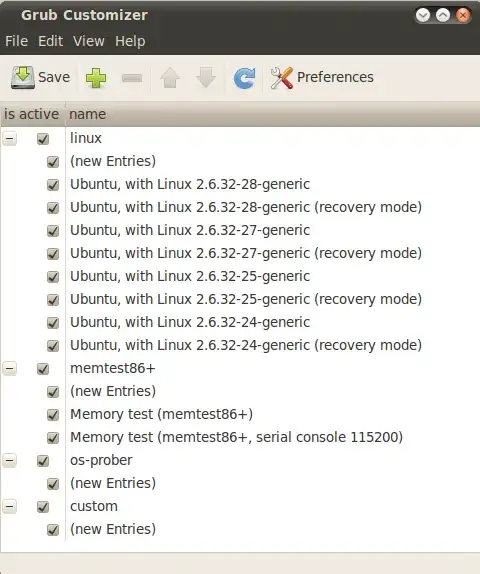480x574 pixels.
Task: Uncheck serial console 115200 memory test checkbox
Action: coord(53,438)
